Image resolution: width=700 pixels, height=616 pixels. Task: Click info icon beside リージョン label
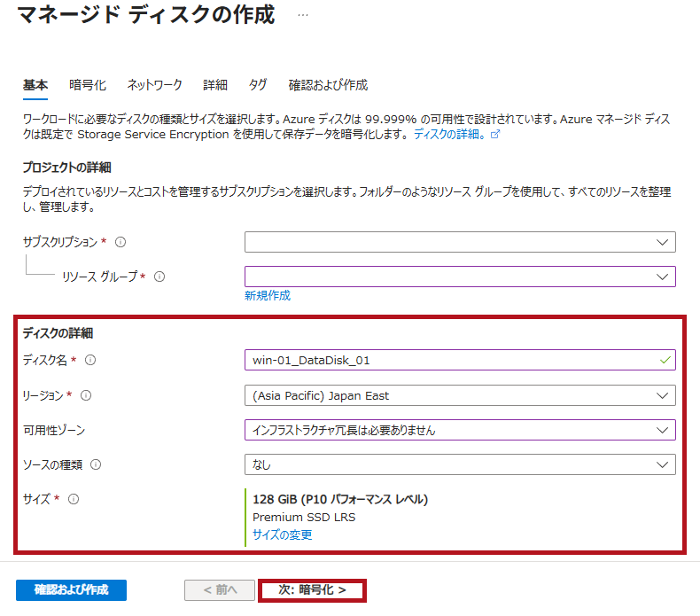(x=86, y=395)
